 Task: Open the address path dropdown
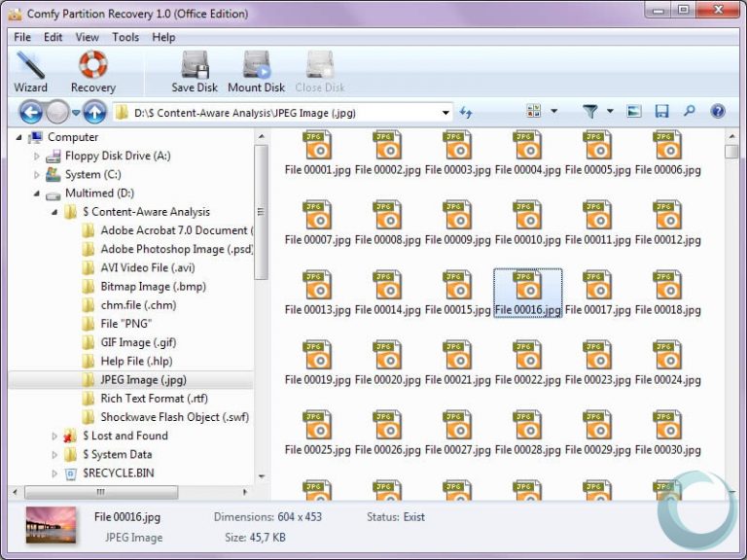445,113
